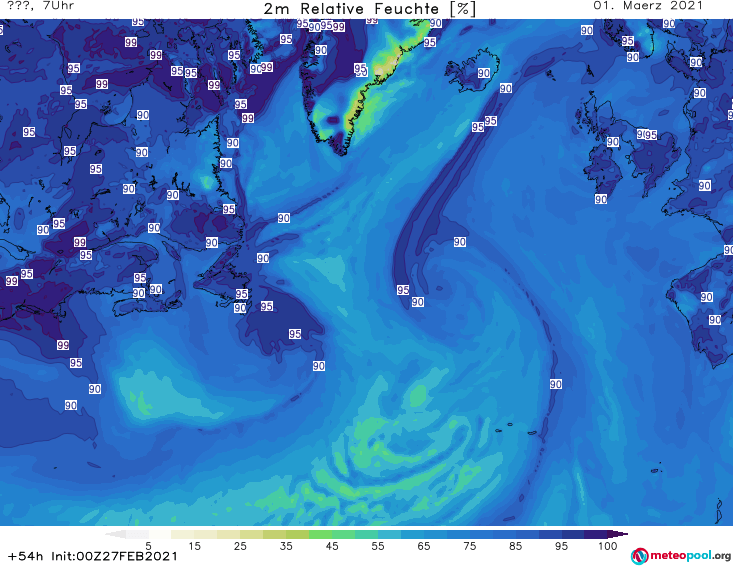Click the legend value '5'

point(148,546)
